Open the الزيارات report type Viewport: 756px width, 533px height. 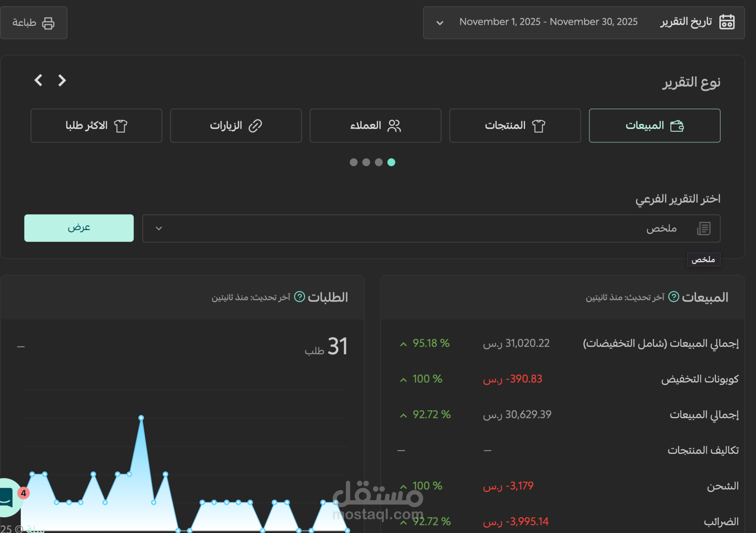coord(236,125)
